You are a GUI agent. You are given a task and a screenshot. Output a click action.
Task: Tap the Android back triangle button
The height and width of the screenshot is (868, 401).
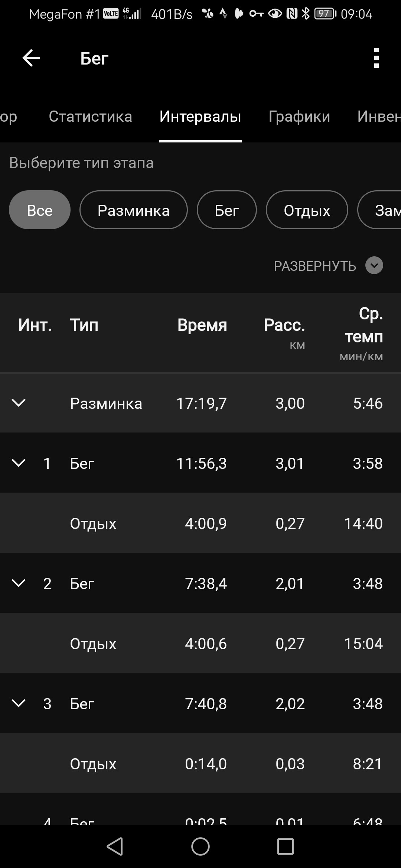pyautogui.click(x=115, y=846)
